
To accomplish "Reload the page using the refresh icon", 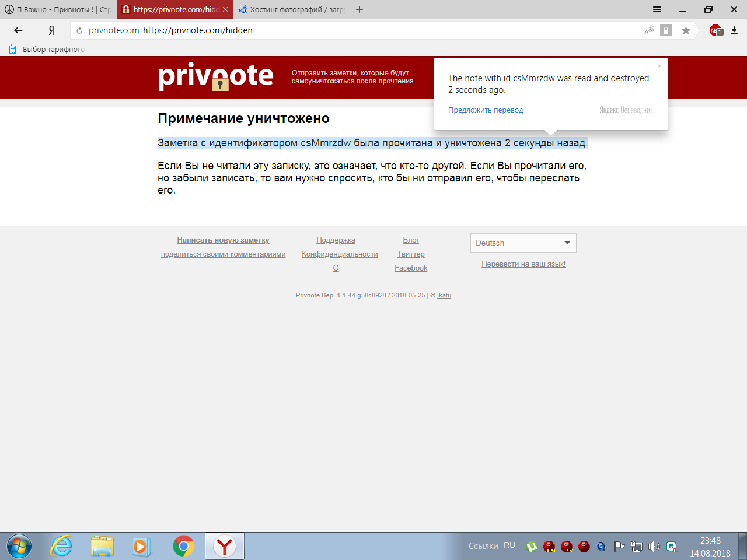I will coord(79,30).
